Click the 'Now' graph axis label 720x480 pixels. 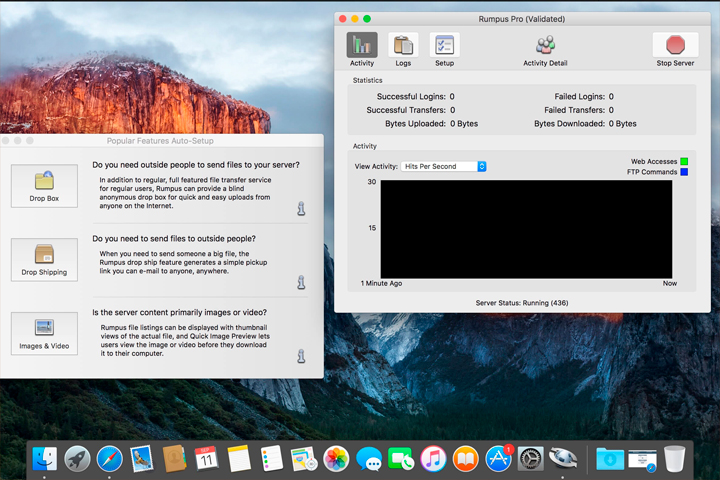[670, 283]
